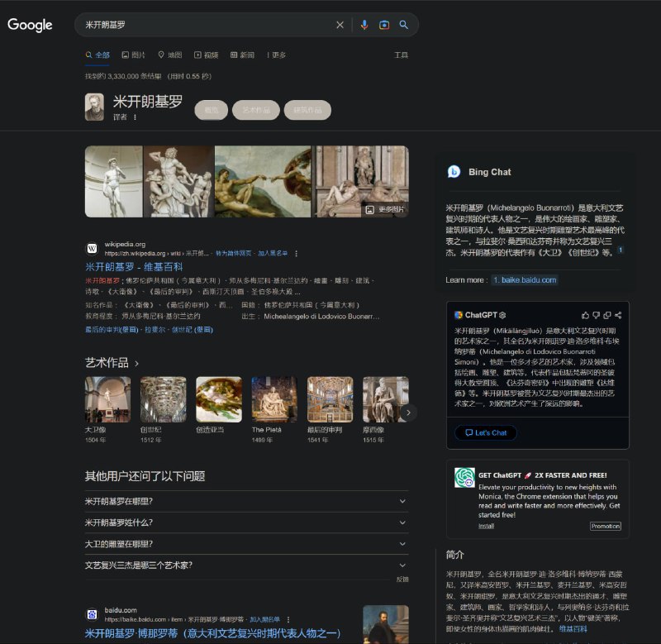Click 转为简体网页 link
661x644 pixels.
click(234, 254)
